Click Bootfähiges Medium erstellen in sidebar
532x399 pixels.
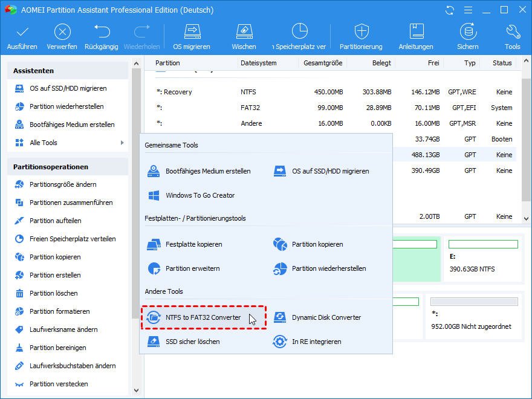[68, 125]
